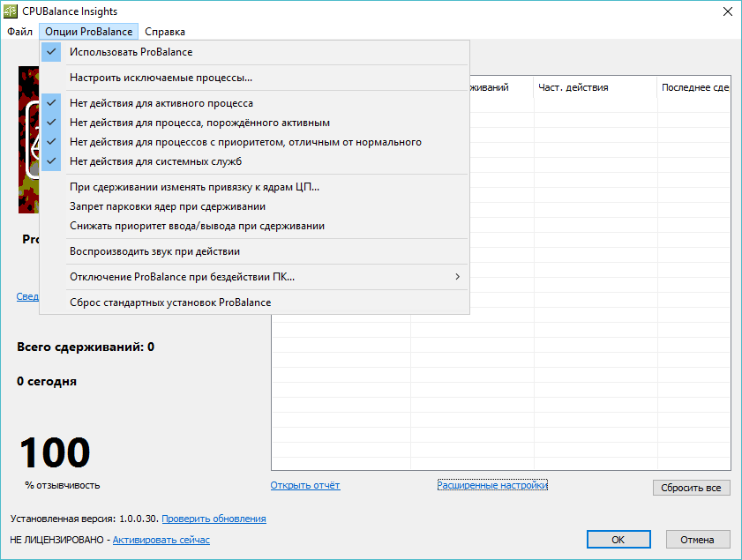Close the CPUBalance Insights window

[x=728, y=11]
